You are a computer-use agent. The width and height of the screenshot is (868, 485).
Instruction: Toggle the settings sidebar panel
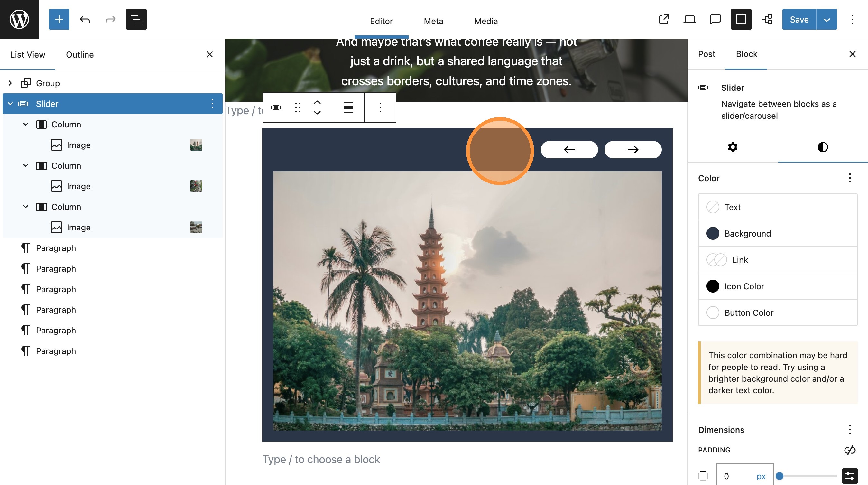(741, 19)
